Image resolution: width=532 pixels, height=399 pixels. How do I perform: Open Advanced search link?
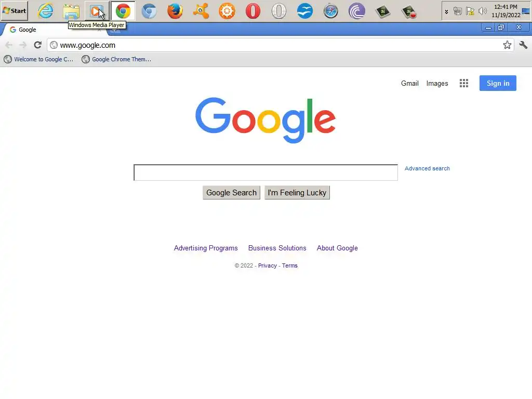coord(427,168)
